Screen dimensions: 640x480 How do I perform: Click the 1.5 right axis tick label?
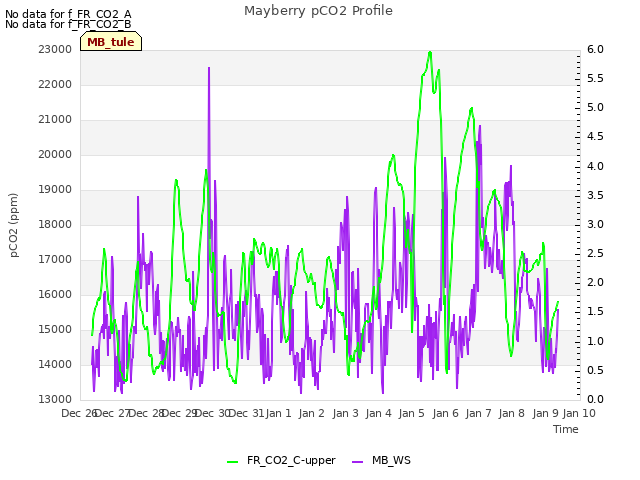pyautogui.click(x=595, y=312)
